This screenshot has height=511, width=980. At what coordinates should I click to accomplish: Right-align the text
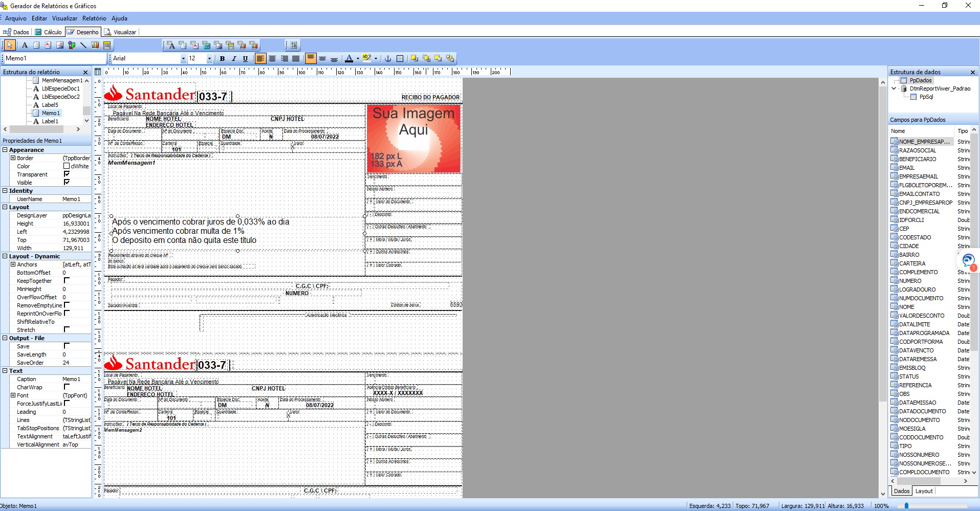284,58
